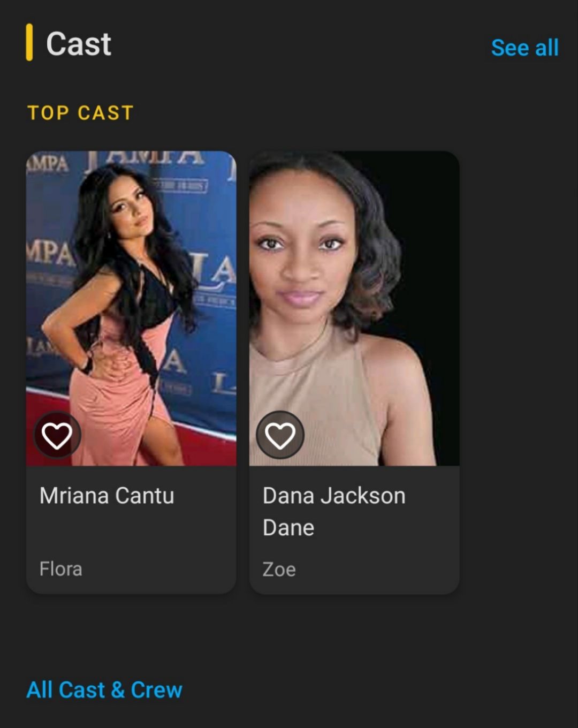This screenshot has height=728, width=578.
Task: Click the yellow accent bar beside Cast
Action: click(29, 42)
